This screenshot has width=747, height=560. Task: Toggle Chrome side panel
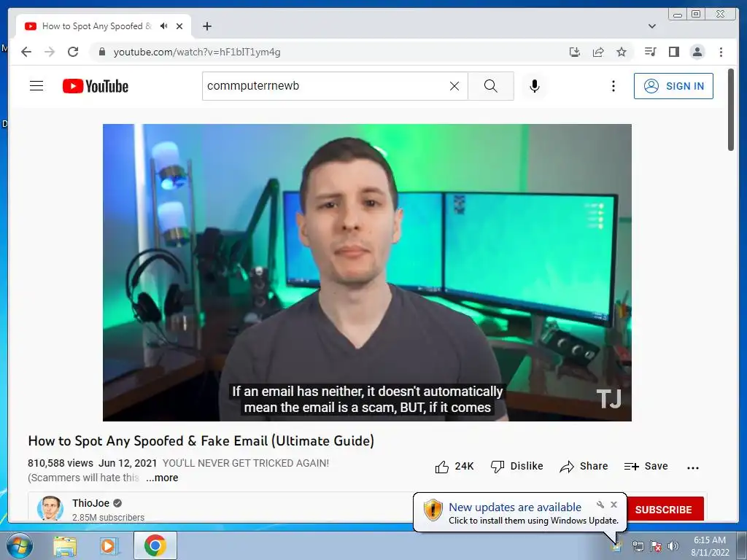coord(673,52)
